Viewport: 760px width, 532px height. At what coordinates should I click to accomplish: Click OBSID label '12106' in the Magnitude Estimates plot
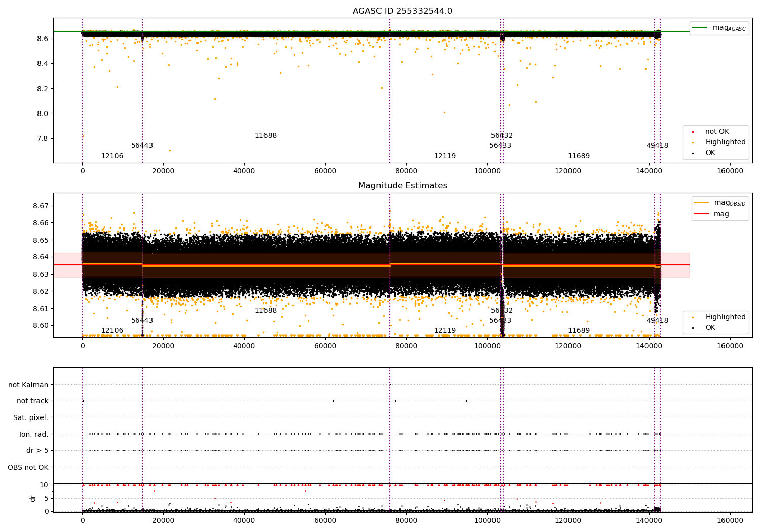coord(112,331)
